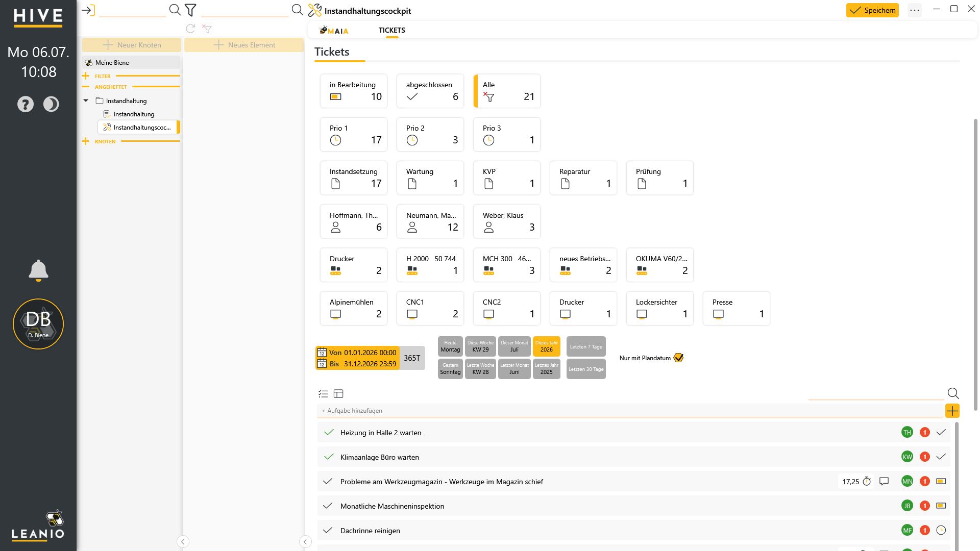Click the clock status icon on the Dachrinne reinigen row
Image resolution: width=980 pixels, height=551 pixels.
point(941,530)
